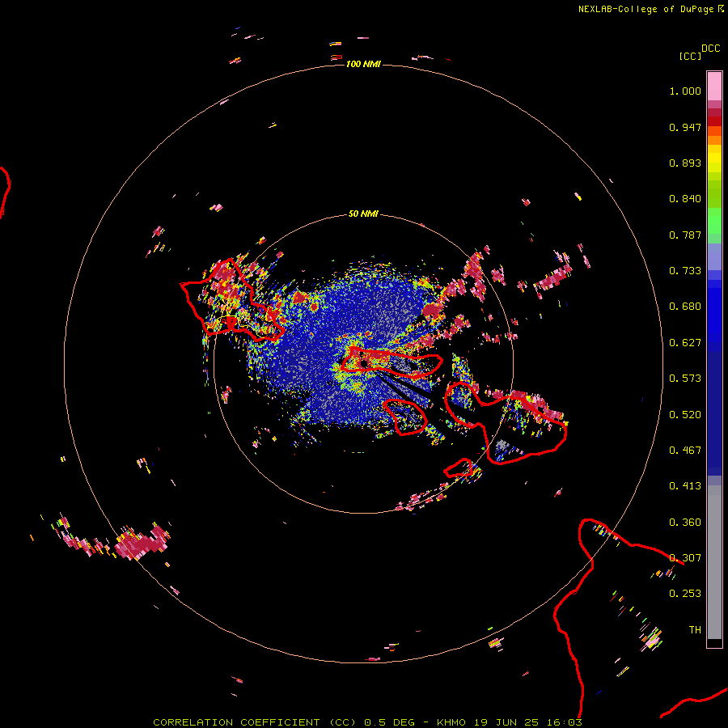
Task: Click the 0.840 scale value
Action: coord(685,199)
